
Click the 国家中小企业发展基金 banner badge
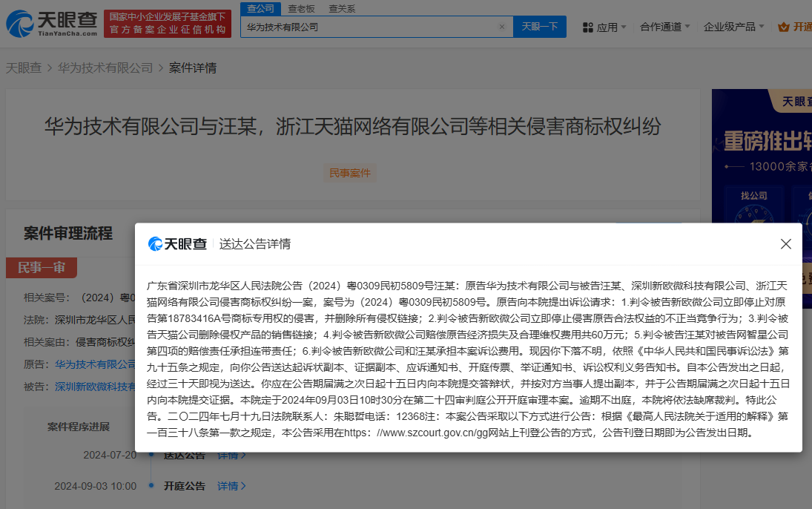(x=168, y=24)
